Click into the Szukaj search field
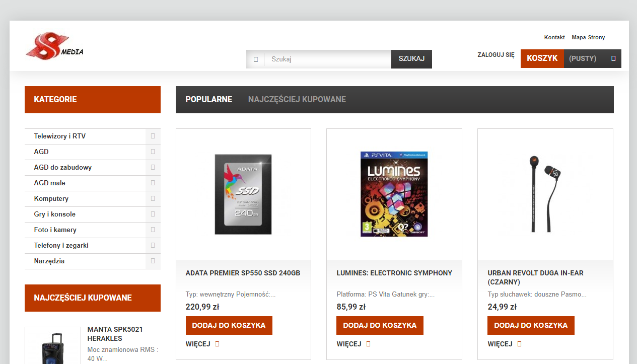 click(327, 59)
